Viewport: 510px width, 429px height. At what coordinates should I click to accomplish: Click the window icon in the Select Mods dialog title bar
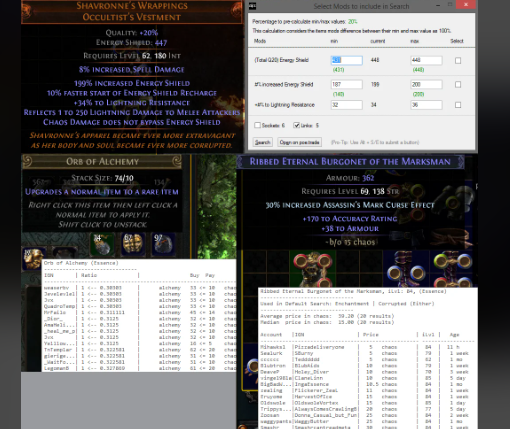(x=253, y=6)
